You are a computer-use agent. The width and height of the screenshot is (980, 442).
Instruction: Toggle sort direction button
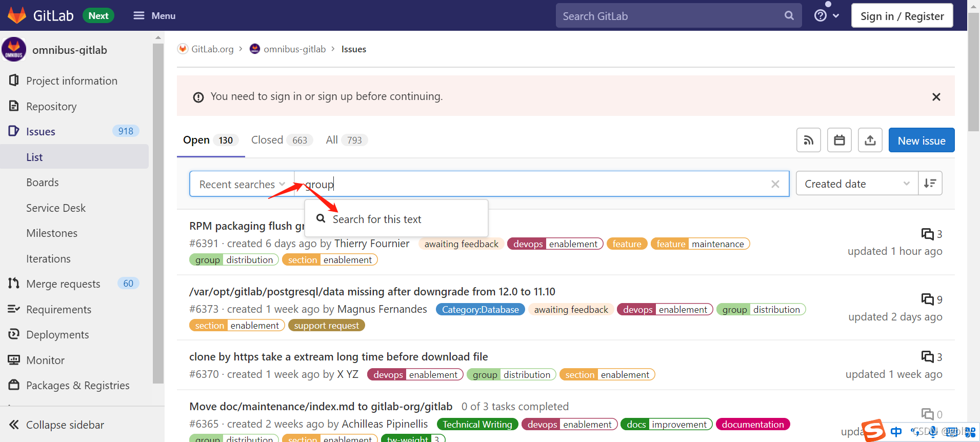930,184
